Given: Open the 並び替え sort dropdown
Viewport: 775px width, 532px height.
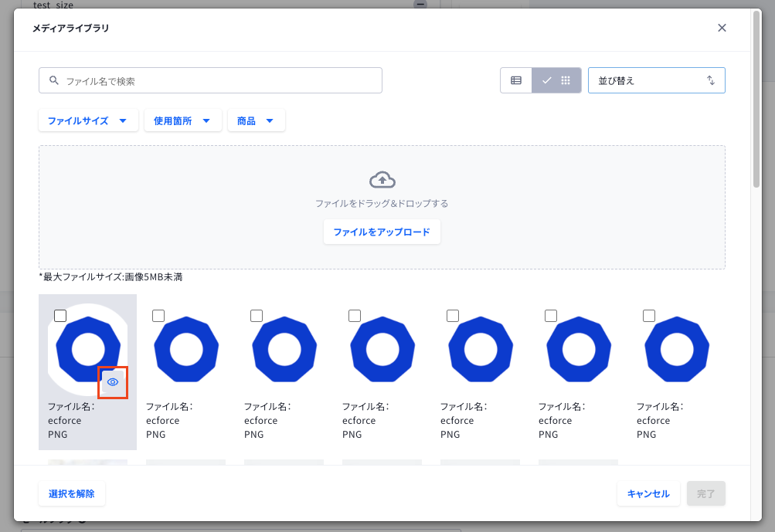Looking at the screenshot, I should click(x=656, y=80).
